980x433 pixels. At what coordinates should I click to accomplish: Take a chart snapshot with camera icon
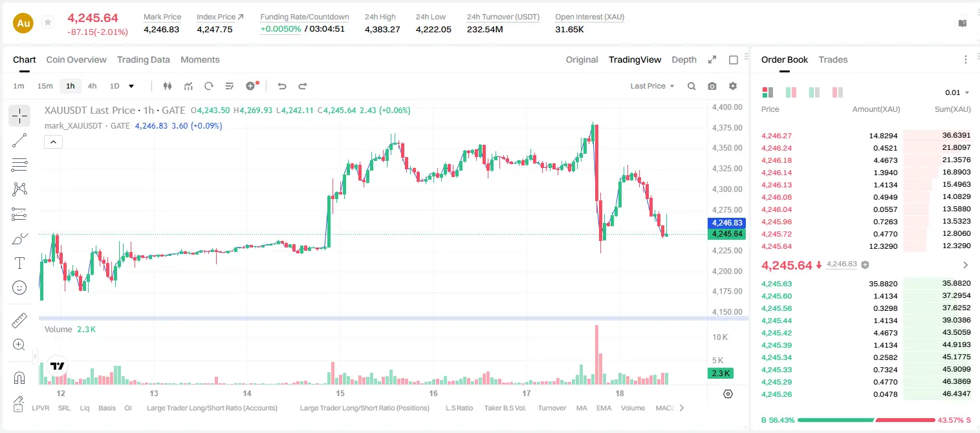coord(712,86)
